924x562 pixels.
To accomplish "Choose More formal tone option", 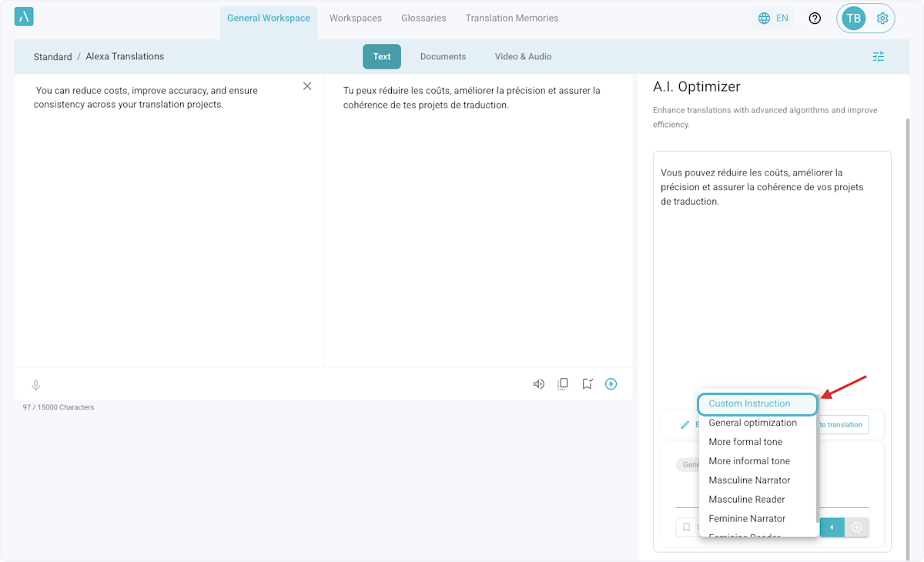I will point(745,442).
